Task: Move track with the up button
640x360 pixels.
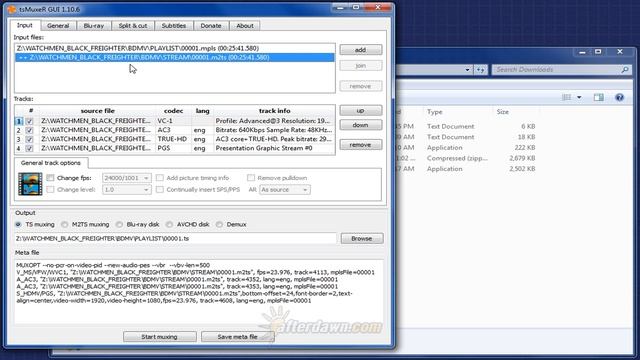Action: click(x=360, y=111)
